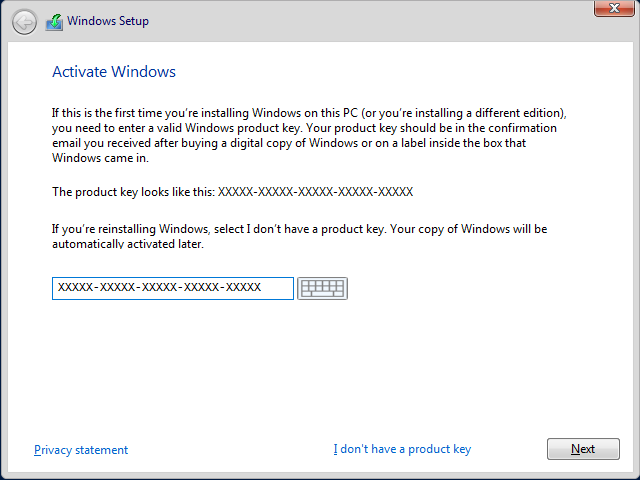Screen dimensions: 640x480
Task: Click the paragraph about first time installing Windows
Action: pos(309,136)
